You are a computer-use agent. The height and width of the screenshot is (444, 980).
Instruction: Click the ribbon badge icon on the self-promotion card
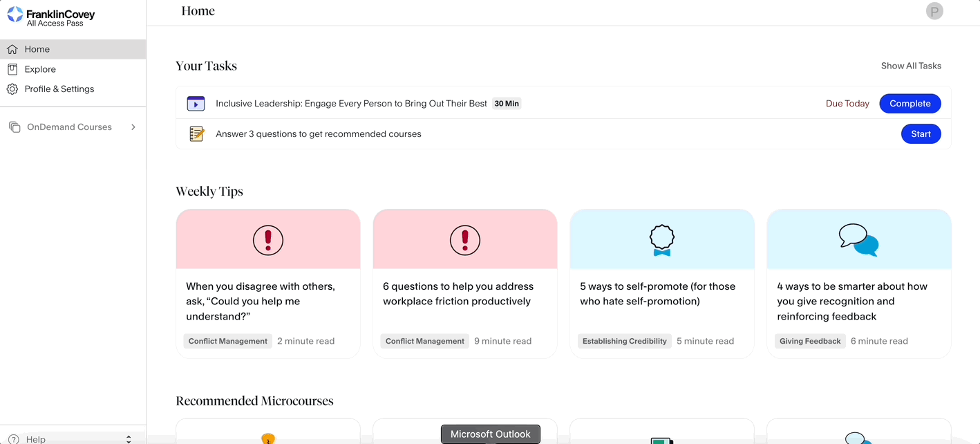coord(661,240)
